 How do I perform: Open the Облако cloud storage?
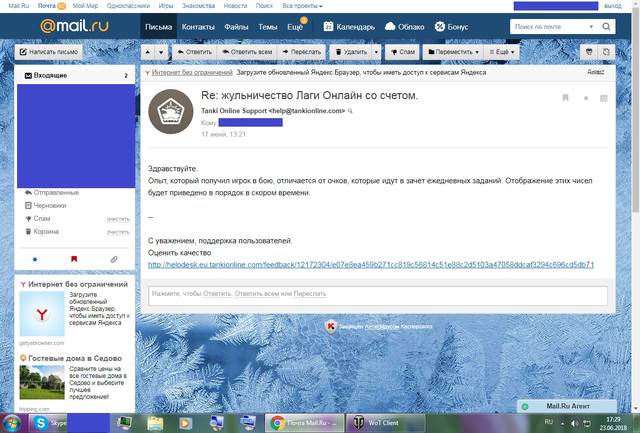[x=404, y=27]
